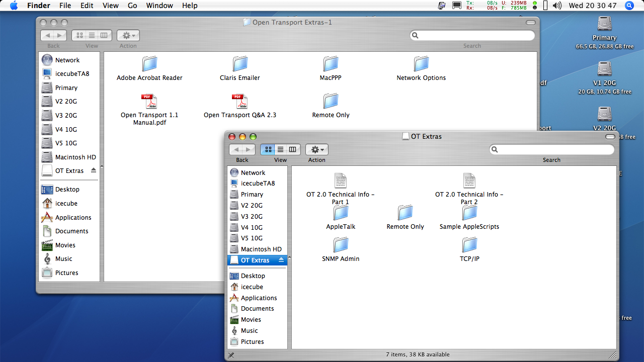Open search magnifier menu in Open Transport Extras-1
Viewport: 644px width, 362px height.
coord(416,35)
